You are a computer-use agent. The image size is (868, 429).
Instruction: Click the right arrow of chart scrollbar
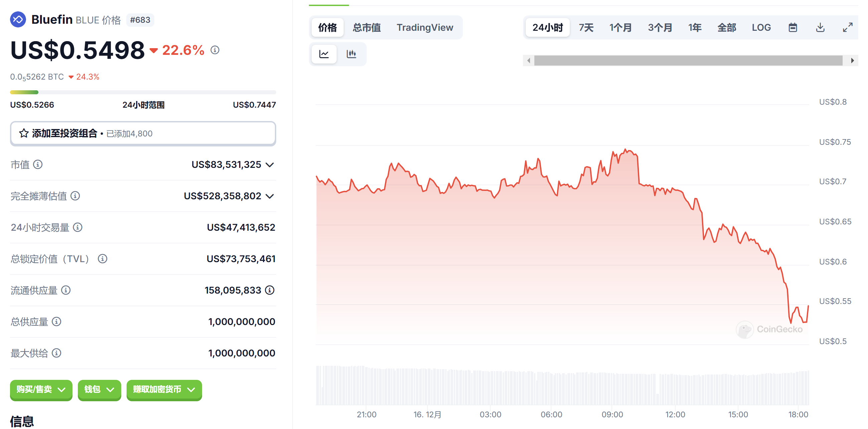(x=852, y=61)
